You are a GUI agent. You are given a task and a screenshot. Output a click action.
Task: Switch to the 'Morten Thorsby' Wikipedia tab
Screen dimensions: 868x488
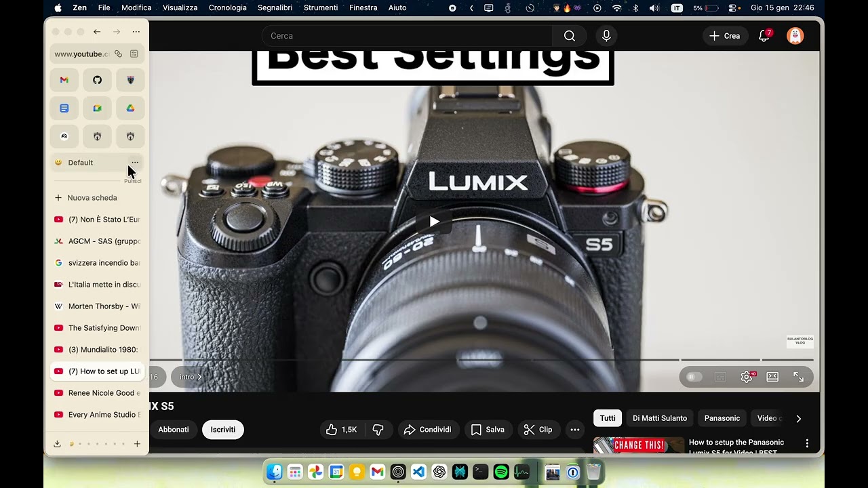[x=98, y=306]
